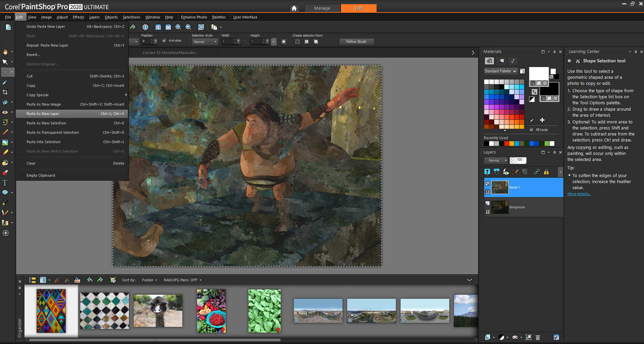The image size is (644, 344).
Task: Click the trash icon in the Layers palette
Action: [x=538, y=337]
